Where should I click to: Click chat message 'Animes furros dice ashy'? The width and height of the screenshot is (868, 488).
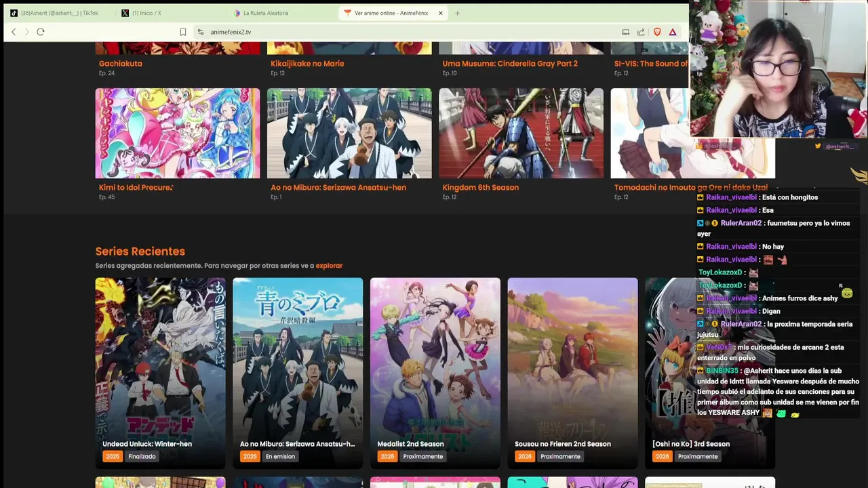click(800, 298)
